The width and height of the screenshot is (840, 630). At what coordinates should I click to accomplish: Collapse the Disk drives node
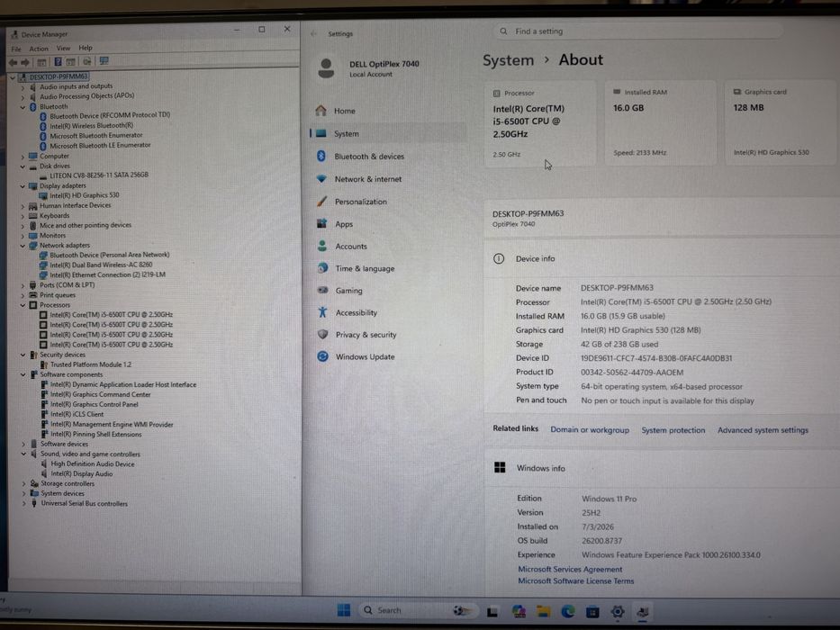23,166
